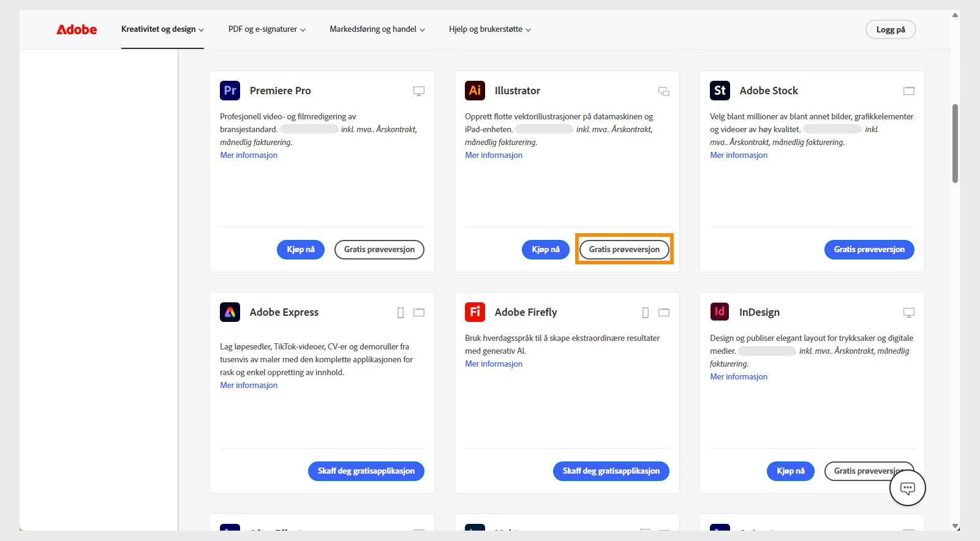Click the mobile device icon on Adobe Express card
The image size is (980, 541).
(401, 313)
